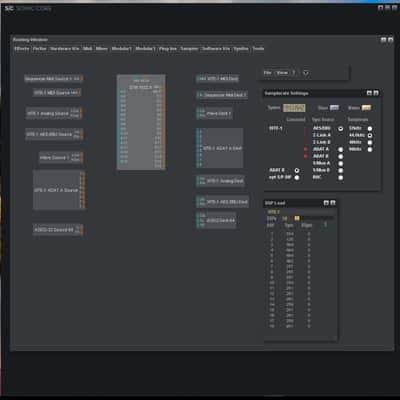The image size is (400, 400).
Task: Select the XITE-1 MIDI Dest module
Action: (218, 79)
